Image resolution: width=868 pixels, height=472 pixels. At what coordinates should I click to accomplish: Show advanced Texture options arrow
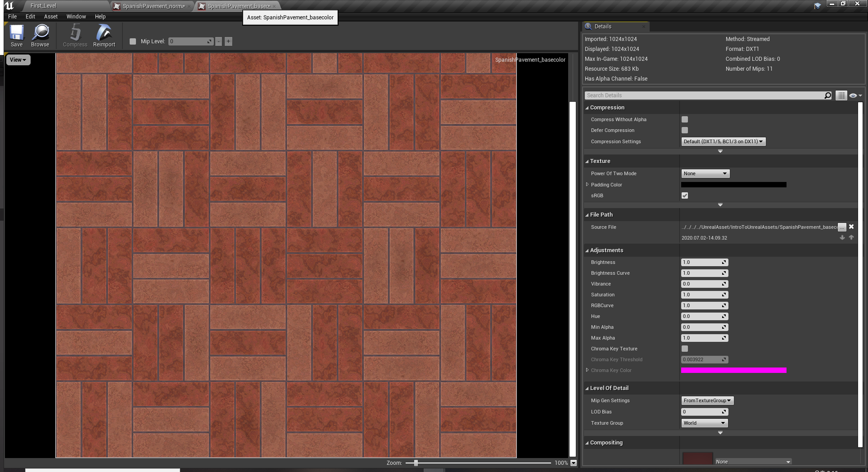point(720,205)
